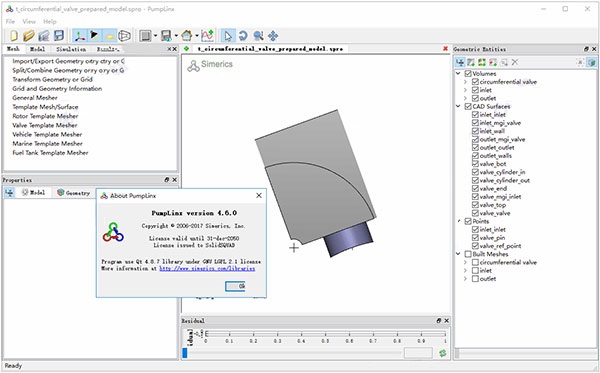This screenshot has width=600, height=373.
Task: Open the Help menu
Action: pyautogui.click(x=50, y=21)
